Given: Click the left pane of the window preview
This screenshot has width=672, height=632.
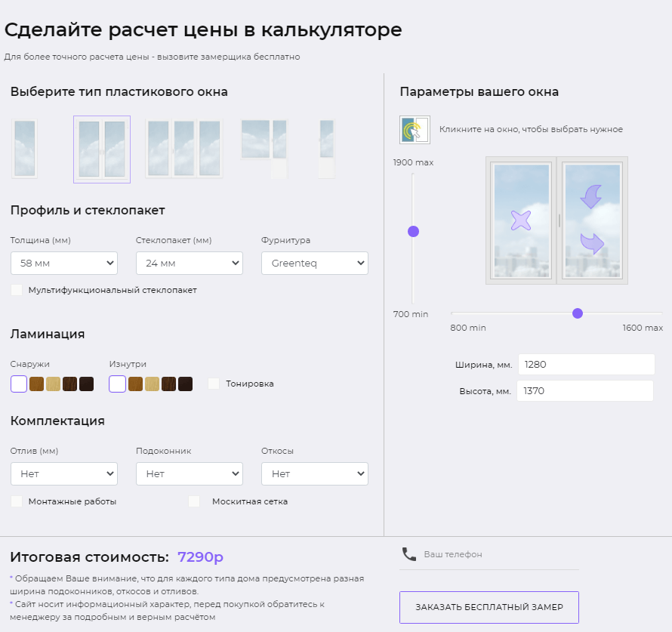Looking at the screenshot, I should coord(521,220).
